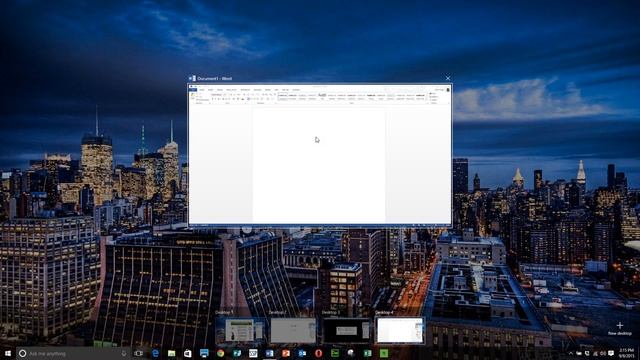Open the Action Center notifications icon
Screen dimensions: 640x360
coord(611,353)
